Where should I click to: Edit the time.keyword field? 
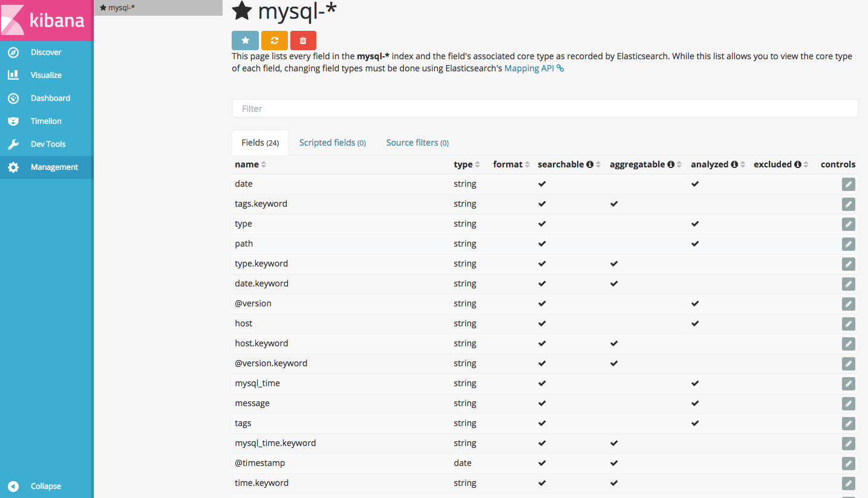pos(849,483)
